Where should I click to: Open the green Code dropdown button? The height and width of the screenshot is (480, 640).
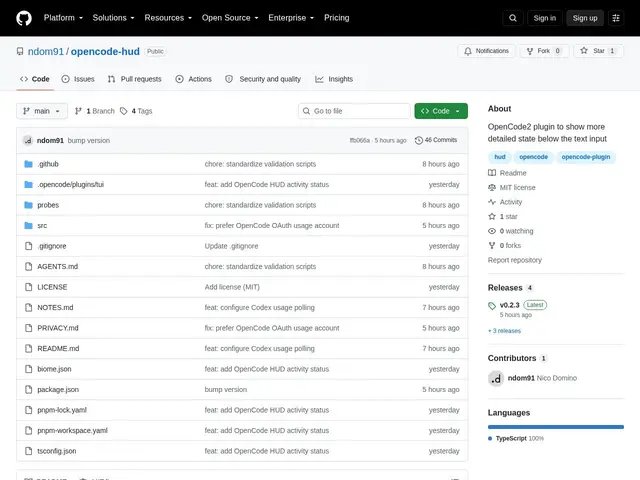pos(441,111)
